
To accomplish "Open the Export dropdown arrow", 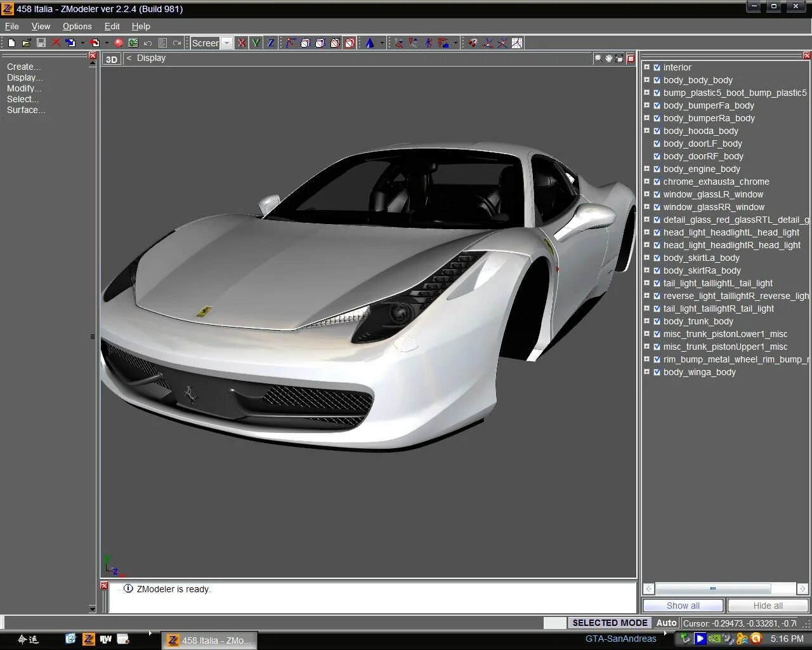I will [107, 43].
